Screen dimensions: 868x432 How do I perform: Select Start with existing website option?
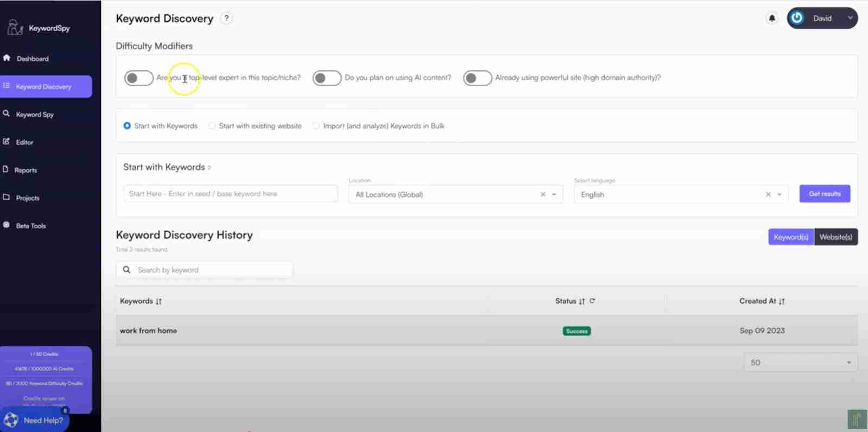click(x=212, y=126)
